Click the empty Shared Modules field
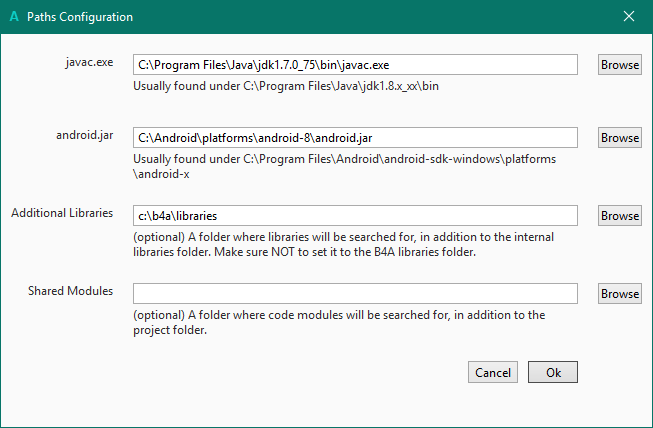This screenshot has width=653, height=428. [x=356, y=293]
